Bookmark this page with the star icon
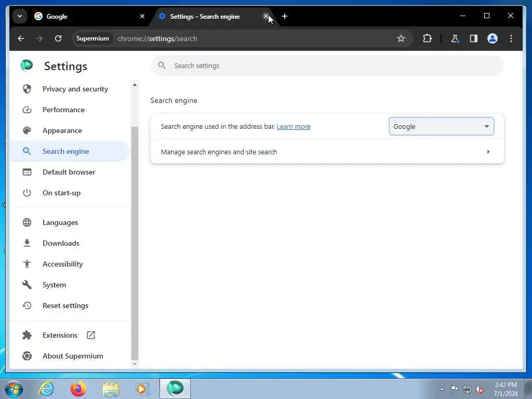Screen dimensions: 532x399 (401, 38)
